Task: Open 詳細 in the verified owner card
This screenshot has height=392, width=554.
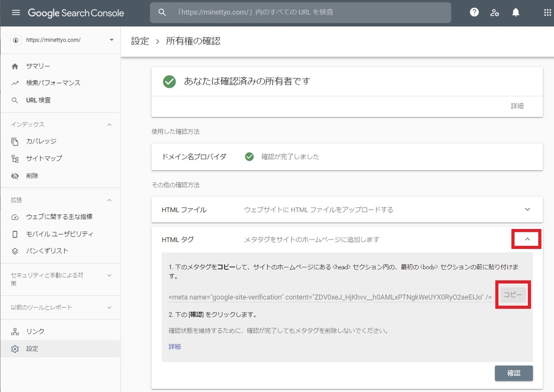Action: 517,106
